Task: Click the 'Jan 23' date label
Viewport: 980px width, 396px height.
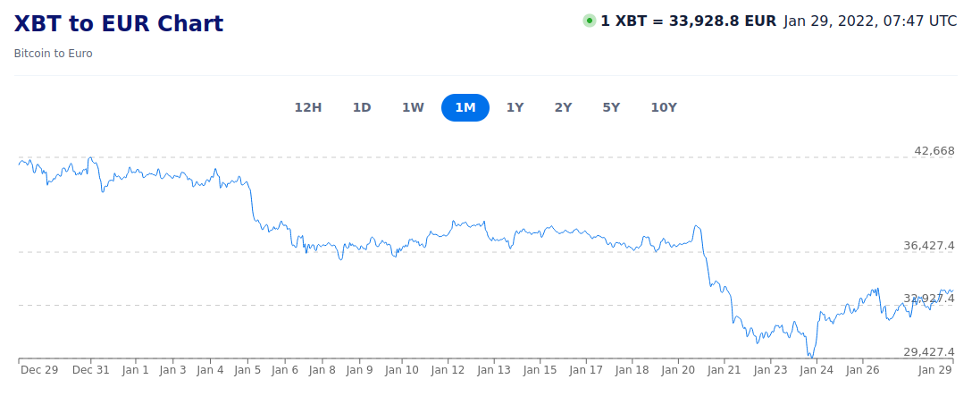Action: pos(770,370)
